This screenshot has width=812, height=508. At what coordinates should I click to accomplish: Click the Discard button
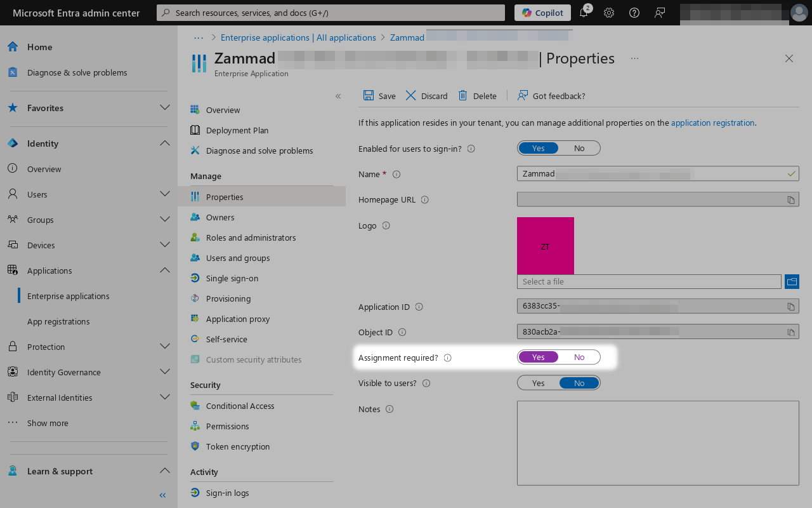(426, 96)
